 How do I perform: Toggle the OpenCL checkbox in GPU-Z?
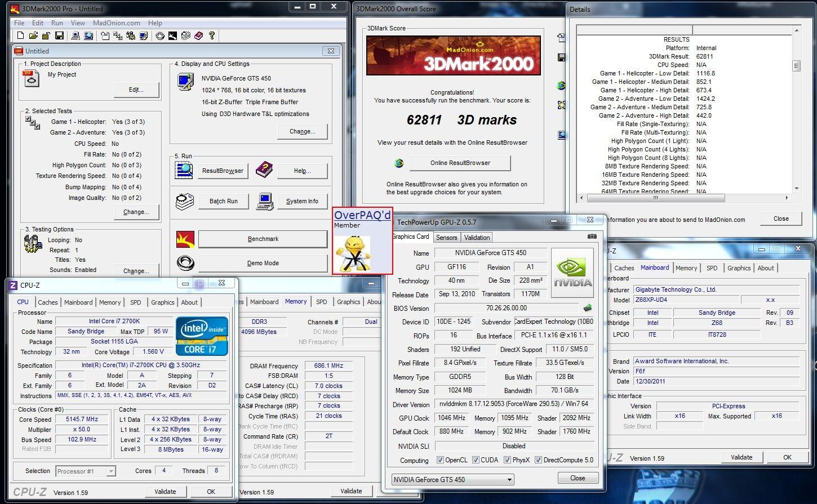pyautogui.click(x=440, y=460)
